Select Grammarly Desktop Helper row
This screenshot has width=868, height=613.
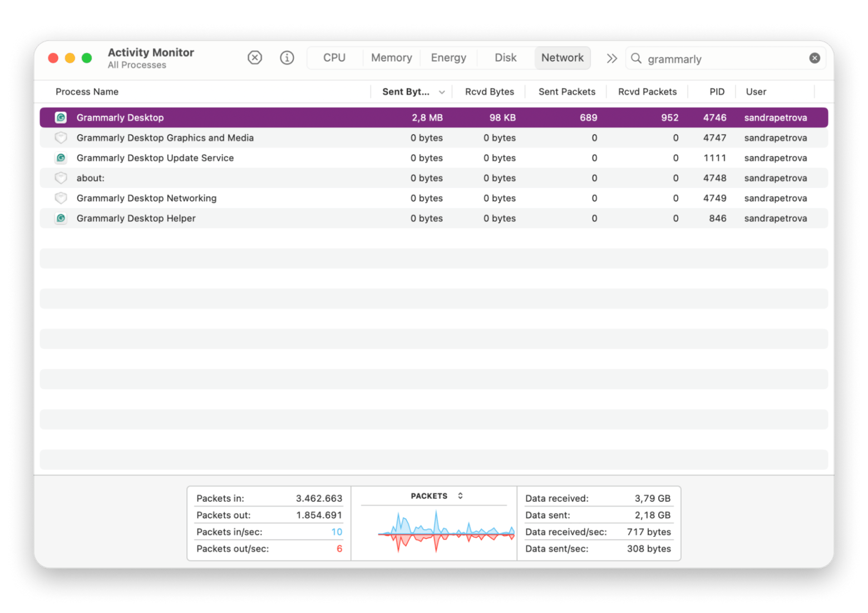pyautogui.click(x=434, y=218)
